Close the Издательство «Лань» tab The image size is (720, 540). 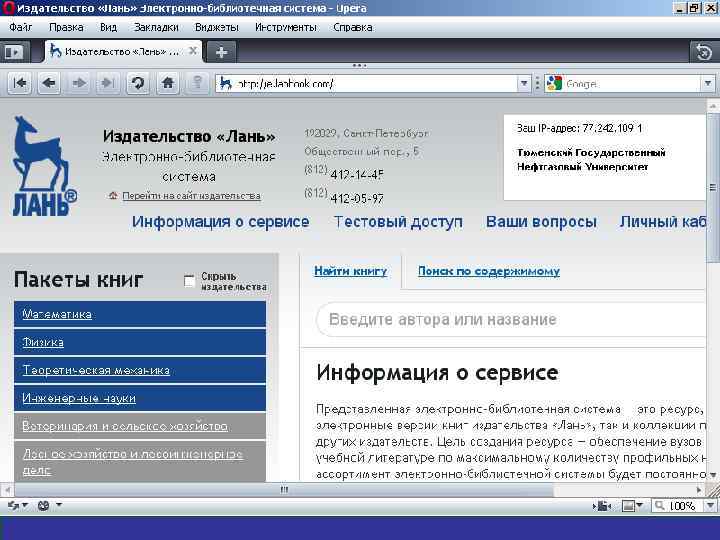(x=193, y=51)
